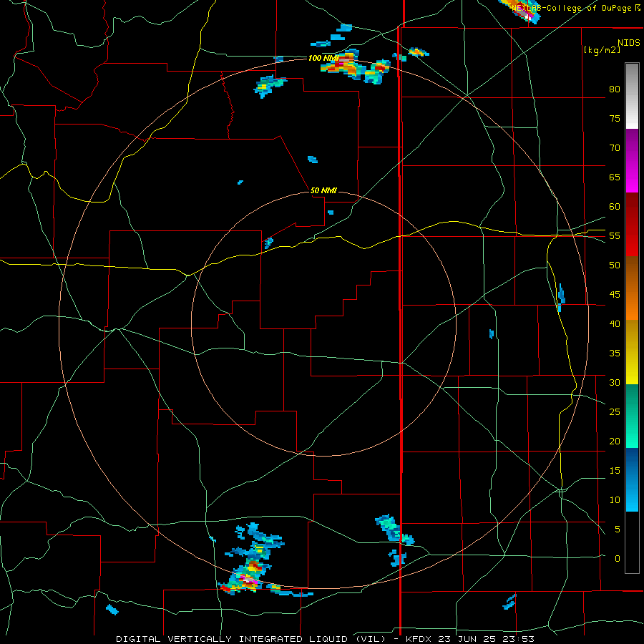Click the scale value "35"

click(x=615, y=353)
